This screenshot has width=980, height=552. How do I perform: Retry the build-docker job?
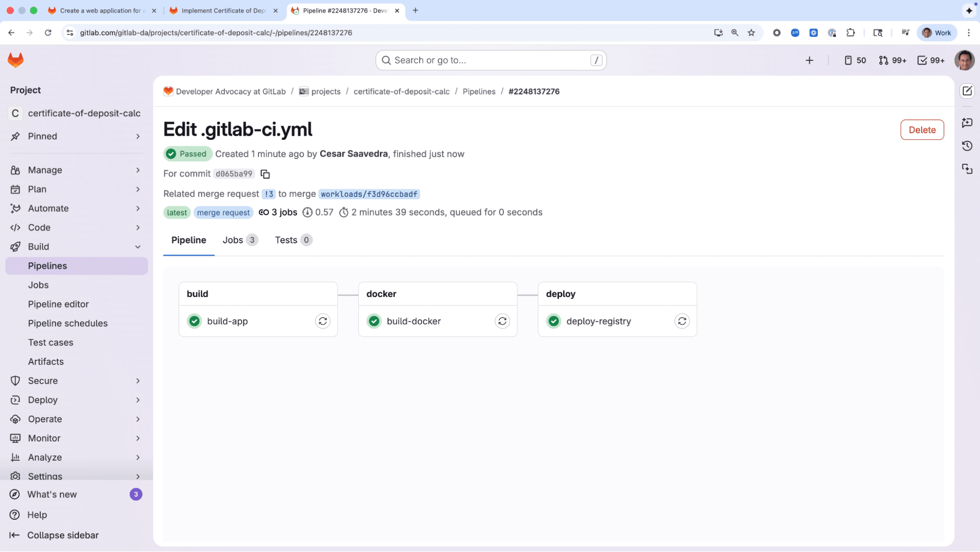click(502, 321)
